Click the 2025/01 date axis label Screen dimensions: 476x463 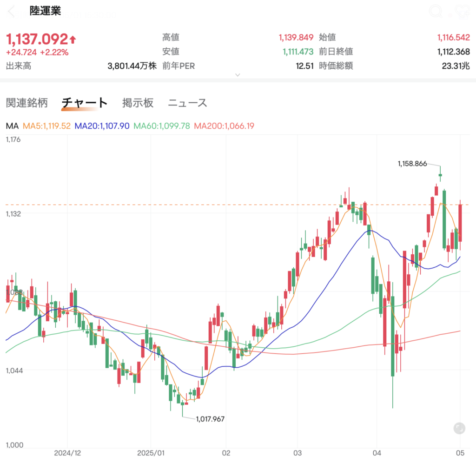[151, 453]
